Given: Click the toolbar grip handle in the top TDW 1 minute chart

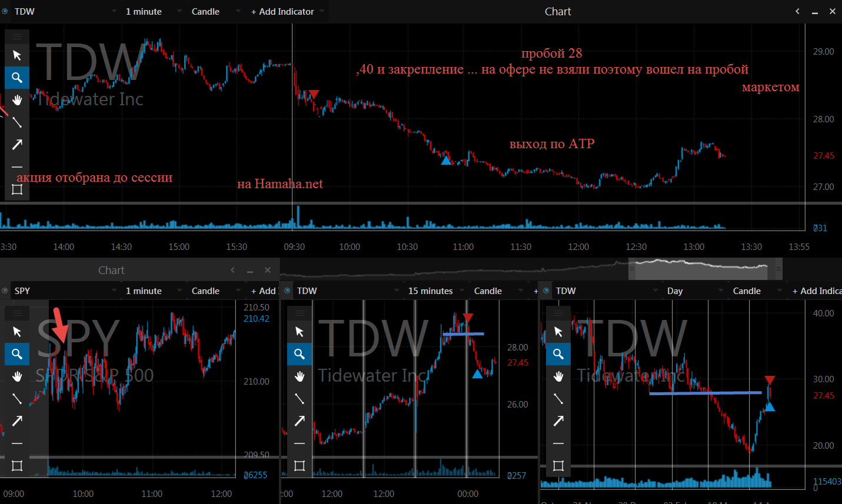Looking at the screenshot, I should click(x=17, y=36).
